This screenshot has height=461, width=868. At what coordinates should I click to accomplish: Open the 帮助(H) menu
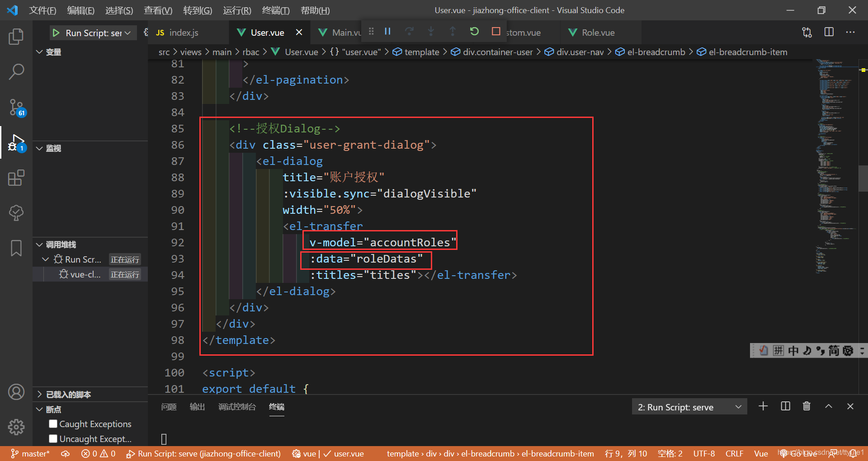(x=315, y=10)
